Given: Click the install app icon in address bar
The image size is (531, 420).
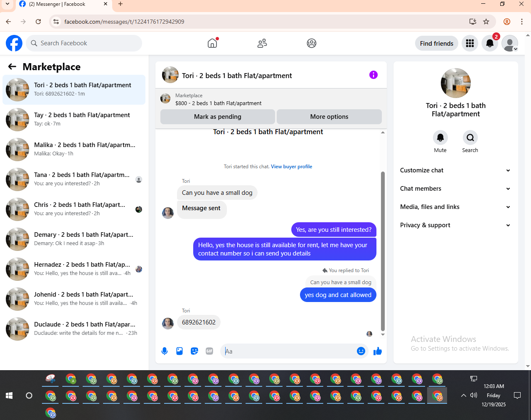Looking at the screenshot, I should [473, 22].
